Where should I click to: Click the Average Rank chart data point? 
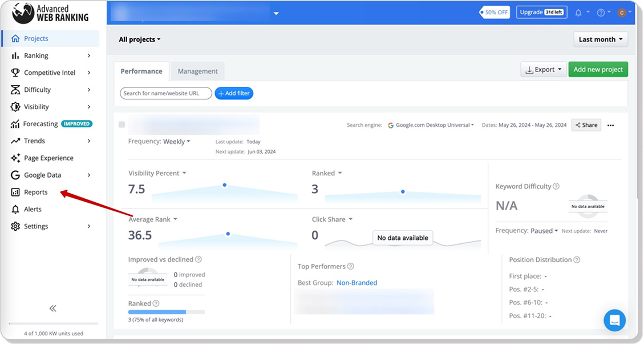click(228, 234)
